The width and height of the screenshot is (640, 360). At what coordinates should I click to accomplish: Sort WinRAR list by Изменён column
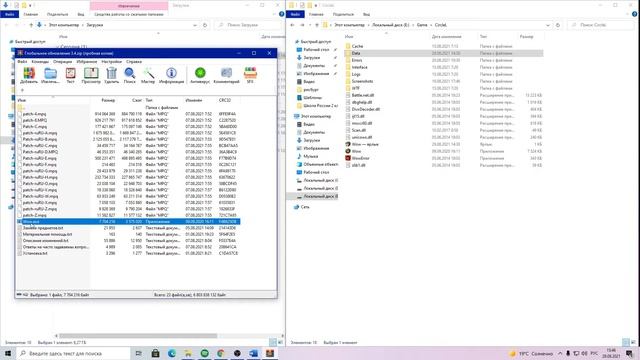193,100
